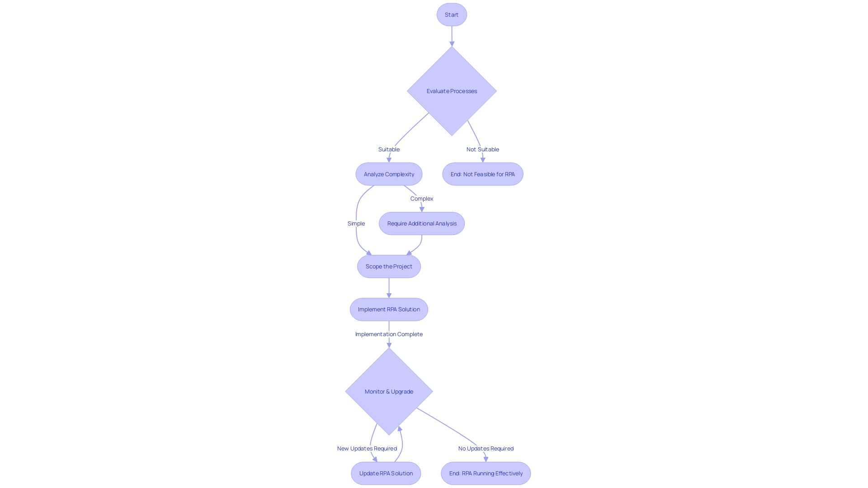Click the Scope the Project node icon
This screenshot has width=868, height=488.
[389, 266]
